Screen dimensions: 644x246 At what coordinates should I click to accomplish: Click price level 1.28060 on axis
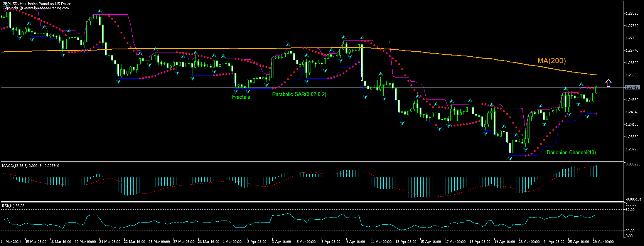coord(632,13)
